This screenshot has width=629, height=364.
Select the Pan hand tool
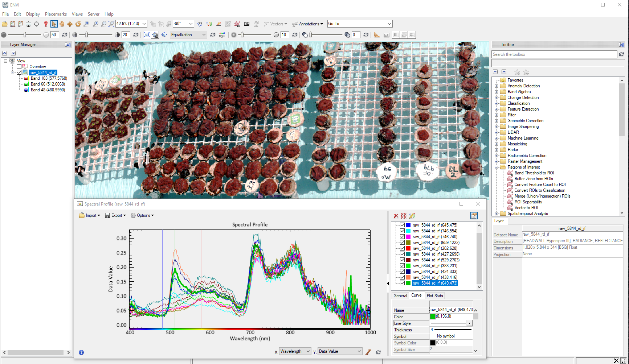(x=62, y=24)
